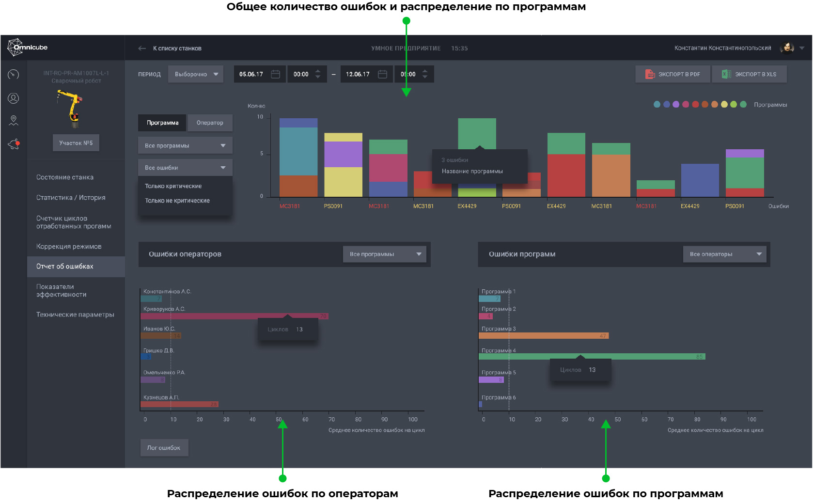Click the user avatar picture
The height and width of the screenshot is (504, 814).
tap(787, 48)
